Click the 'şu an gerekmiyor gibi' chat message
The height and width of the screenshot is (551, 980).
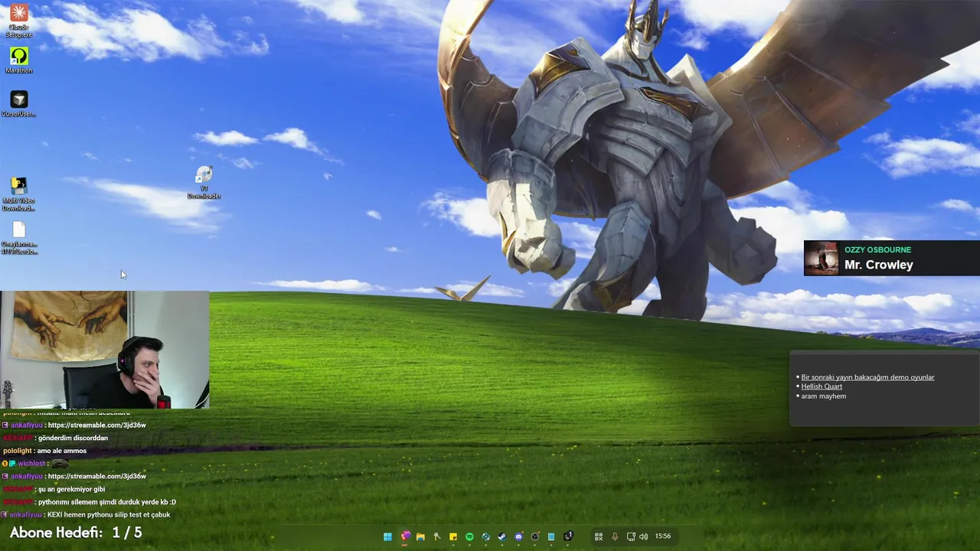pyautogui.click(x=71, y=489)
